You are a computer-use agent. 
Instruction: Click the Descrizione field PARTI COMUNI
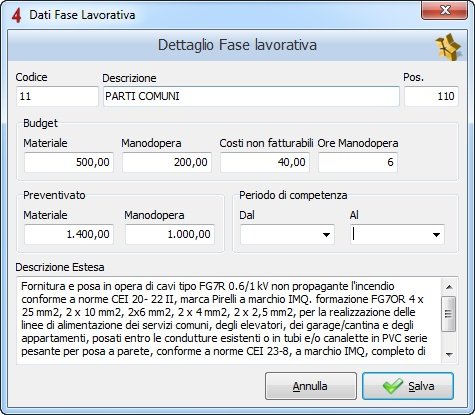(x=251, y=96)
